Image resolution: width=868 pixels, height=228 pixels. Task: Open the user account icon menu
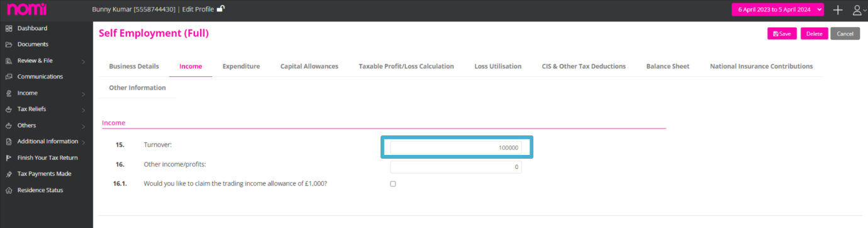858,10
